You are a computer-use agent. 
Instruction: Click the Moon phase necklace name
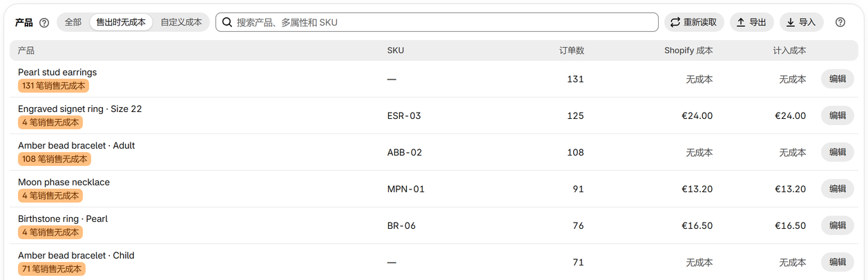tap(64, 182)
